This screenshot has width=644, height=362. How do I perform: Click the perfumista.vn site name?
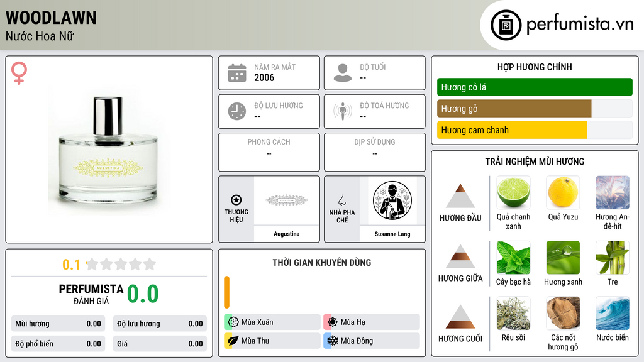580,25
